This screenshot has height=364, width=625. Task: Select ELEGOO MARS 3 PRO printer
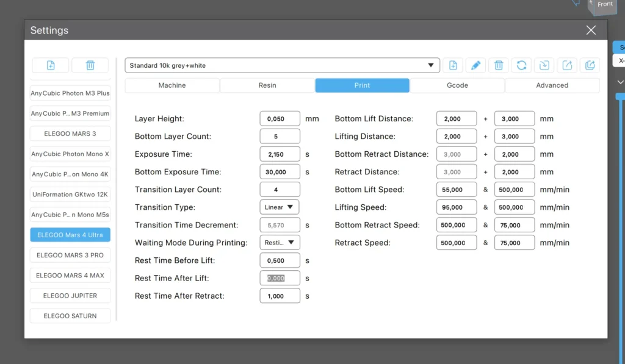point(70,255)
